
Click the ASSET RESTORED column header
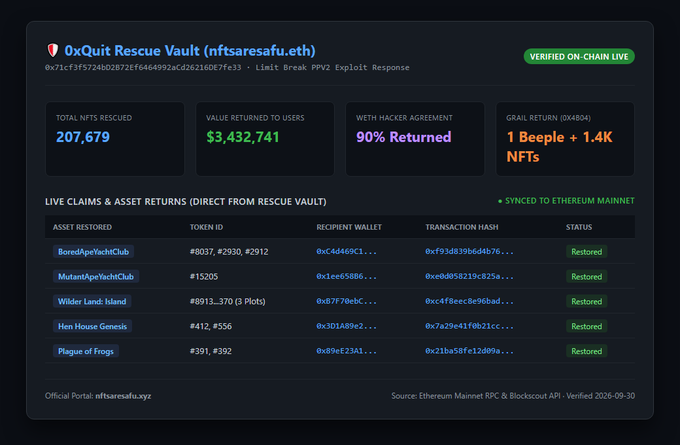coord(82,227)
